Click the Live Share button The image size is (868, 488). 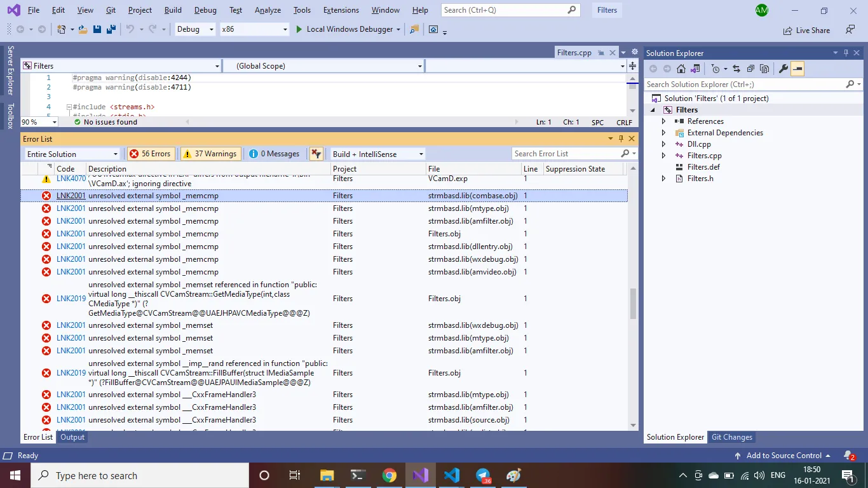pyautogui.click(x=807, y=30)
